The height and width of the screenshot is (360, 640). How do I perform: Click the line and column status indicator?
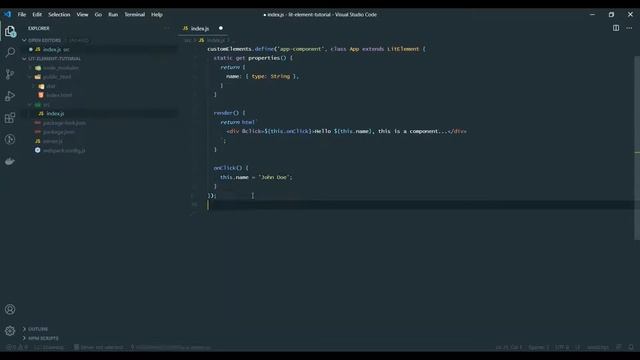[509, 347]
